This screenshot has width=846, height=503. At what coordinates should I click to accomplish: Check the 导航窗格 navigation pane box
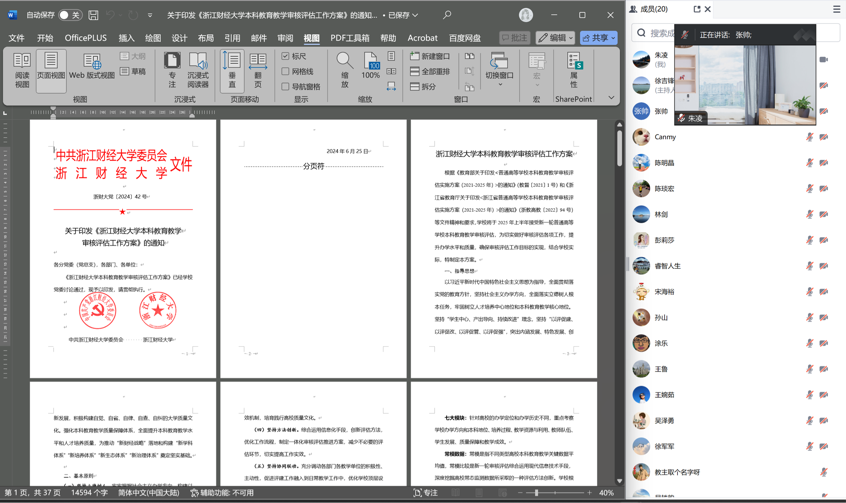(x=286, y=87)
